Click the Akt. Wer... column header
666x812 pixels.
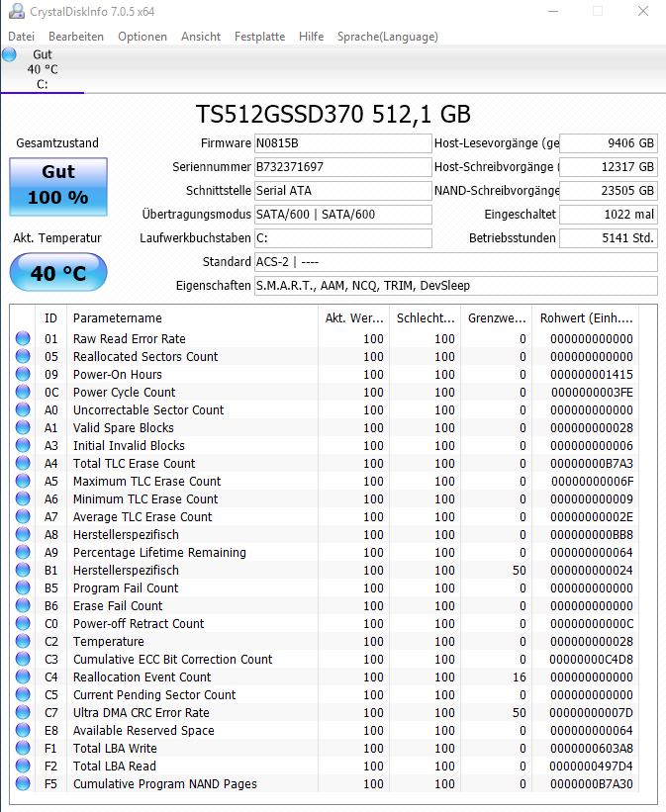[x=354, y=317]
